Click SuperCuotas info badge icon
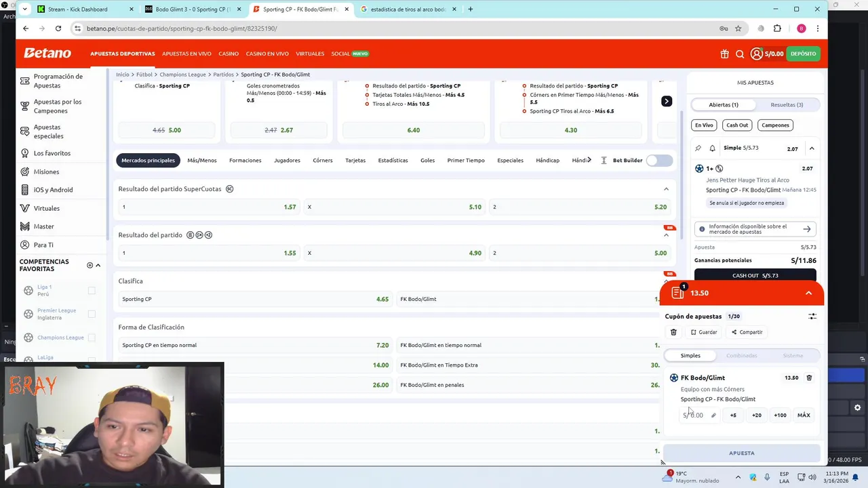868x488 pixels. click(229, 188)
